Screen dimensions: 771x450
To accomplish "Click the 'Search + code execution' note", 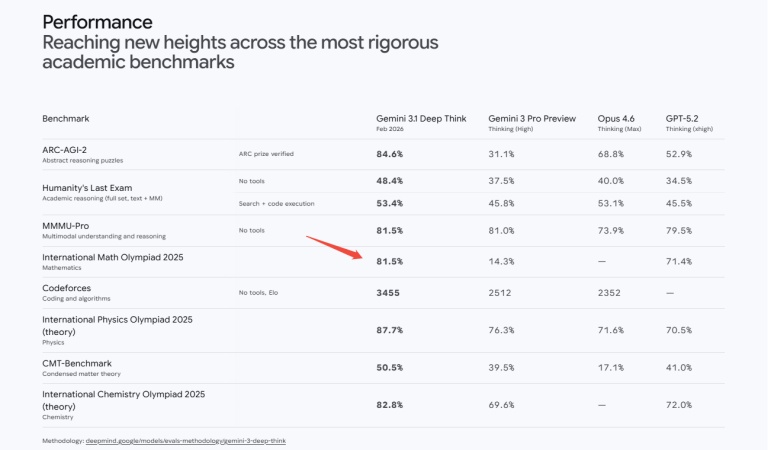I will tap(276, 204).
